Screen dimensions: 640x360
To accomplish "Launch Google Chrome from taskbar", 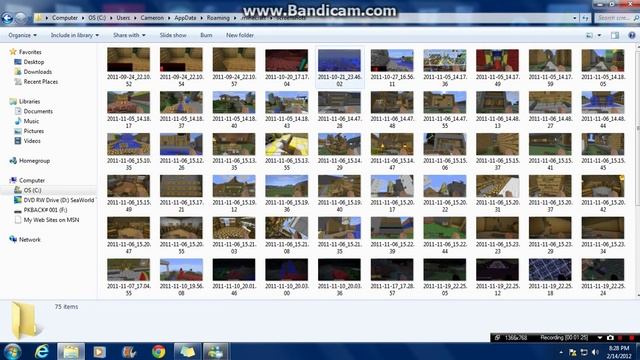I will (x=158, y=351).
